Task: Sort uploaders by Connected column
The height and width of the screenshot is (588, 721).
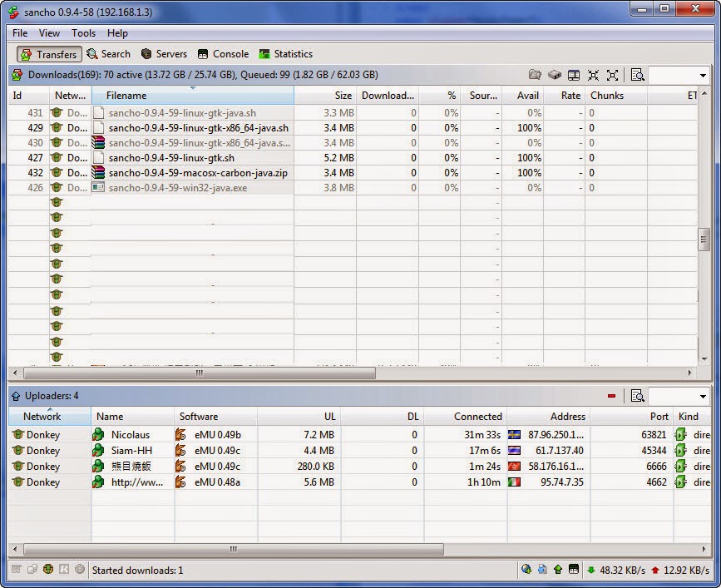Action: pos(466,416)
